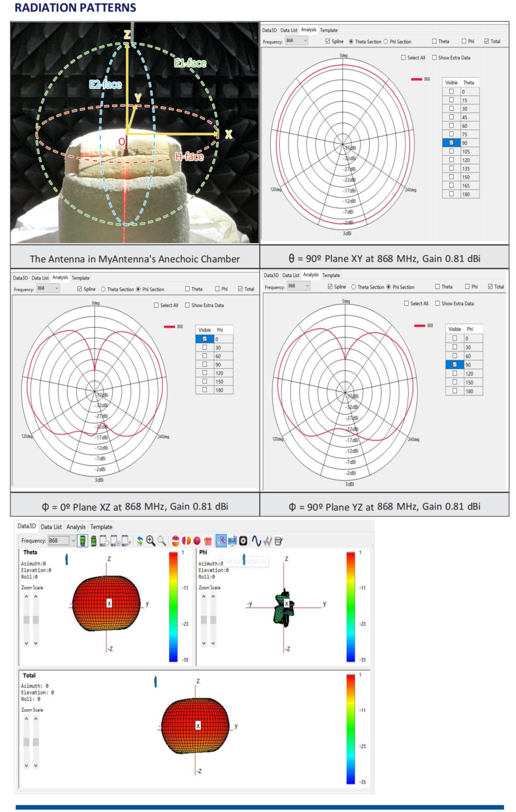This screenshot has width=516, height=812.
Task: Open Frequency dropdown in Plane XZ panel
Action: (x=47, y=289)
